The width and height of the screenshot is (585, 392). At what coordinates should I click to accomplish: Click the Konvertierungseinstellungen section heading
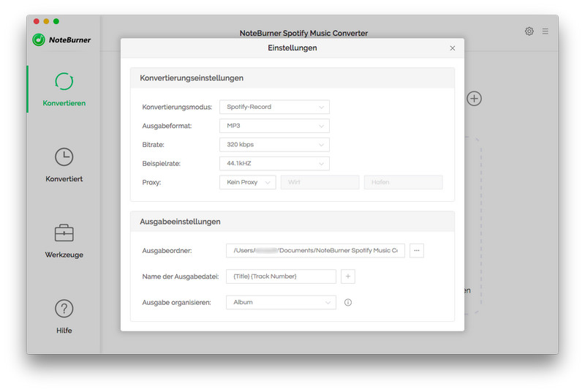192,78
